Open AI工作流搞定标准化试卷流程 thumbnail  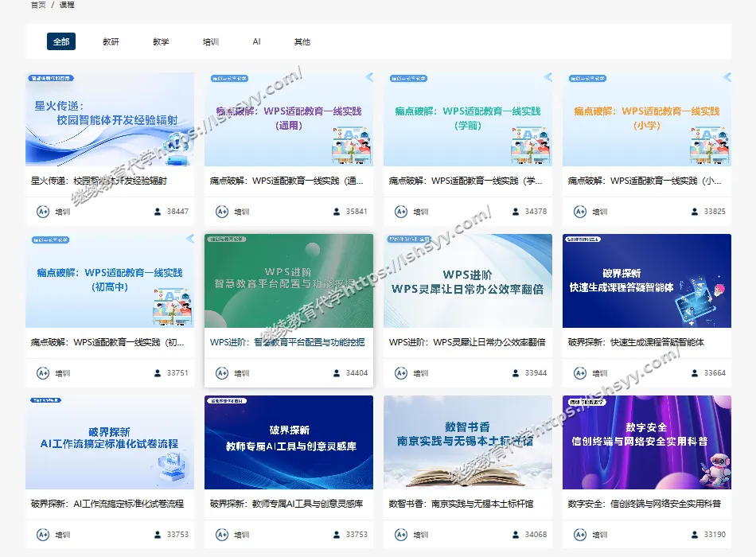[110, 442]
